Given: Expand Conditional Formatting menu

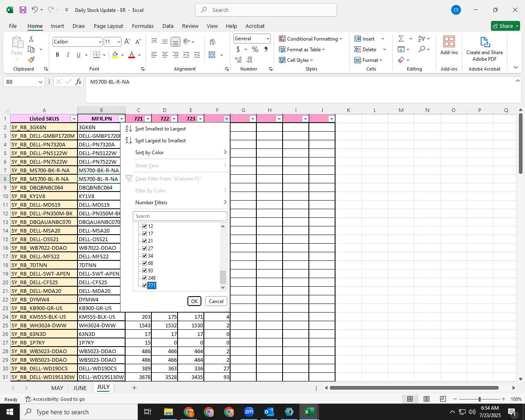Looking at the screenshot, I should (310, 39).
